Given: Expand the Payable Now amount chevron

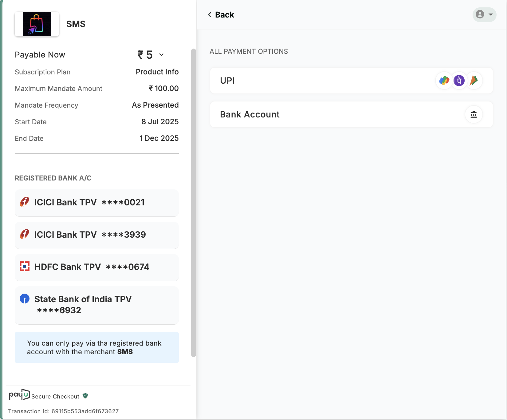Looking at the screenshot, I should point(161,55).
